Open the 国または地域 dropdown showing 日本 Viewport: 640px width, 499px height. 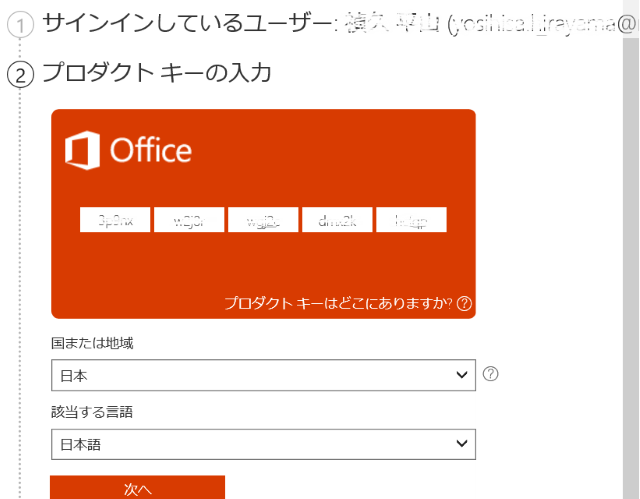[x=263, y=375]
